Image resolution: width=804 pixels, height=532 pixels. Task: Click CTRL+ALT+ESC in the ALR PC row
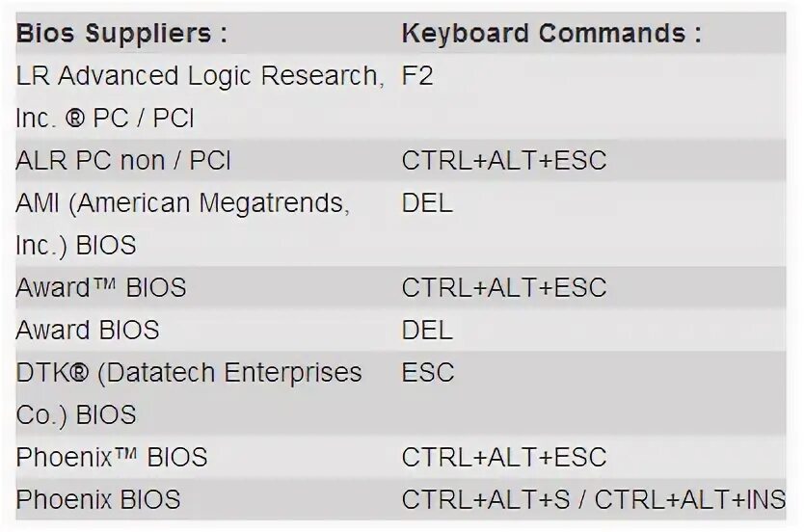tap(503, 160)
